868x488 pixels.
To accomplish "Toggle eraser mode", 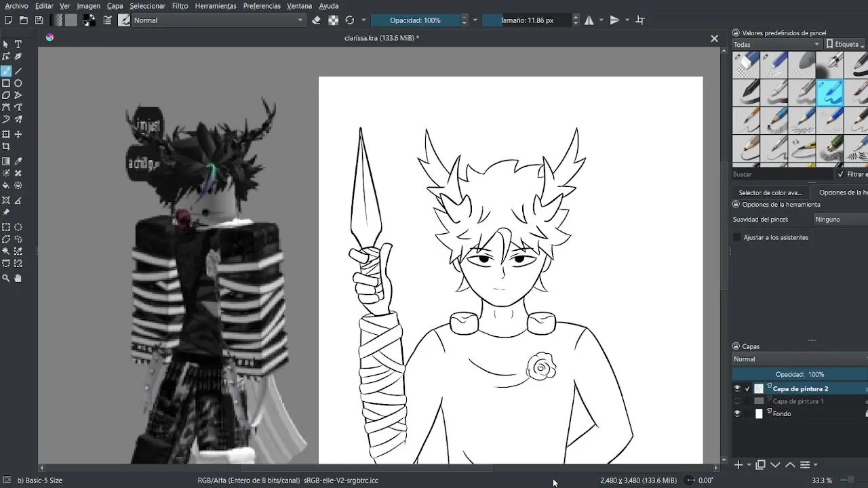I will (x=316, y=20).
